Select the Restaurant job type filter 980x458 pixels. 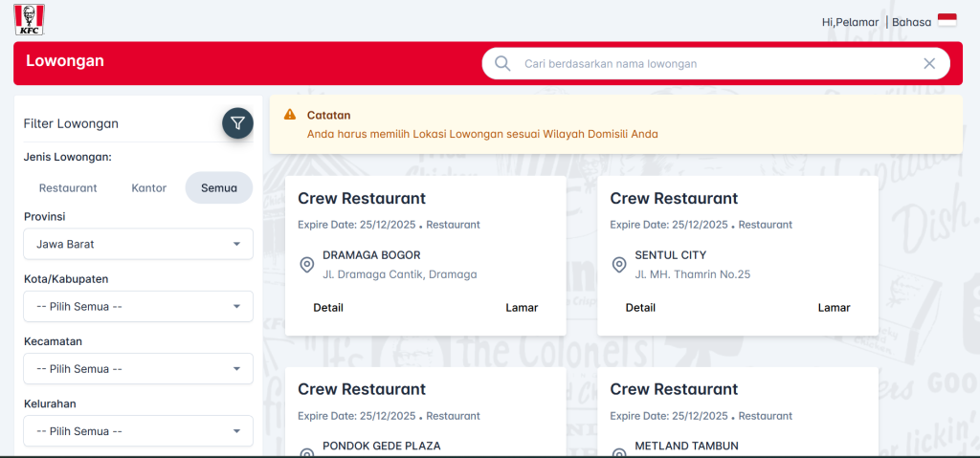click(68, 188)
